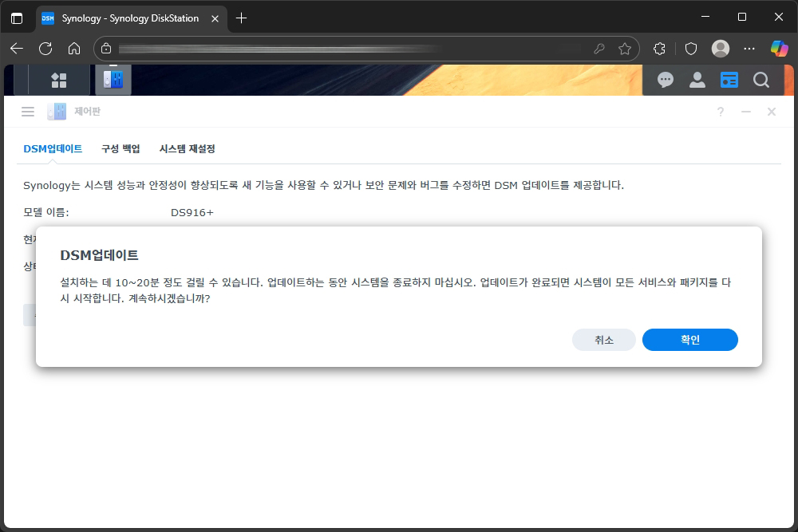Open the DSM main menu grid icon
The height and width of the screenshot is (532, 798).
[58, 80]
